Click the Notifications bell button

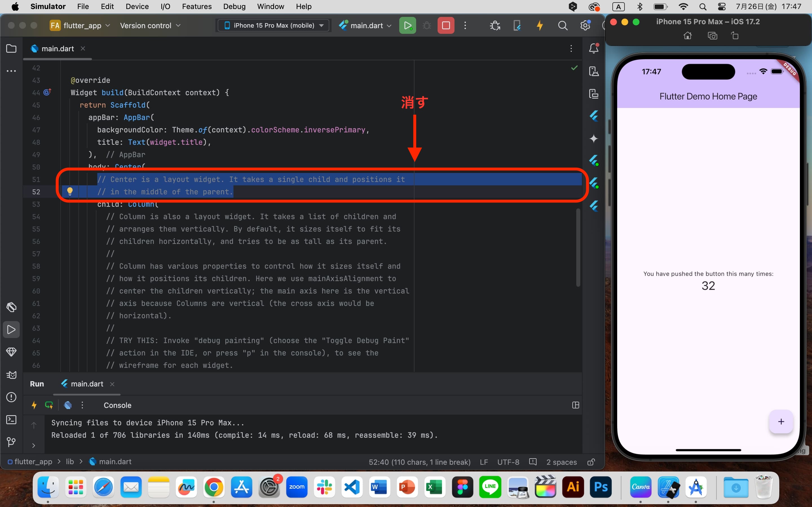click(x=594, y=49)
